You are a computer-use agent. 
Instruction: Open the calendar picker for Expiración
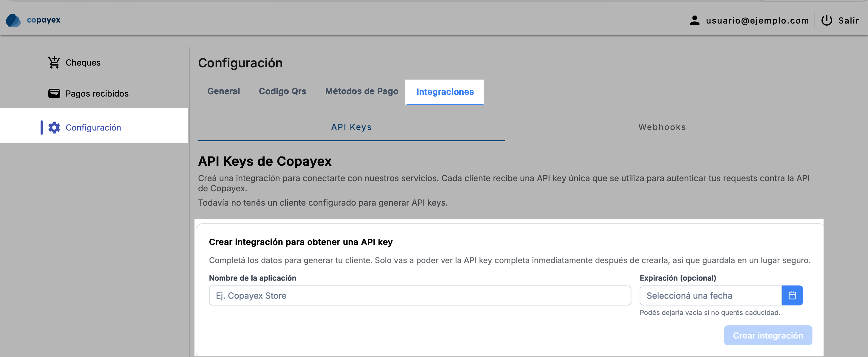click(793, 295)
